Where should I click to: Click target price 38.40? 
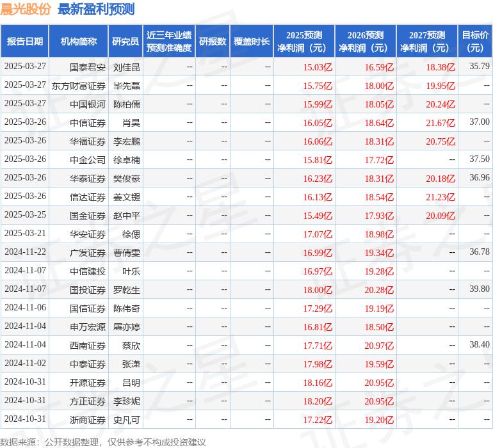(x=480, y=344)
